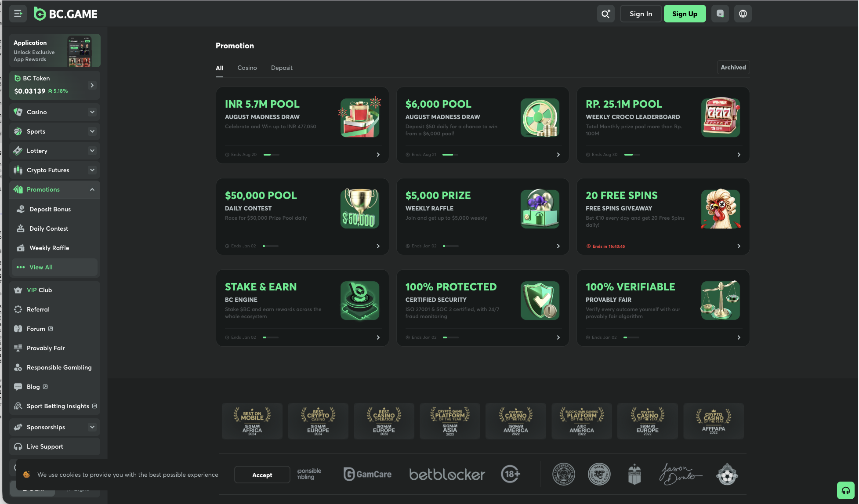Expand the Crypto Futures dropdown chevron
The image size is (859, 504).
[x=92, y=170]
